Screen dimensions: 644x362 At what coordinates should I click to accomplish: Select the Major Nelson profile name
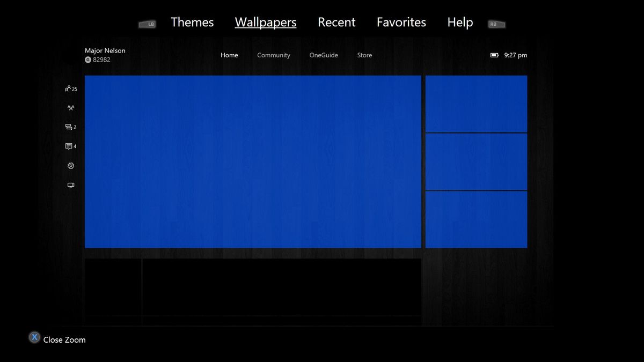(105, 50)
